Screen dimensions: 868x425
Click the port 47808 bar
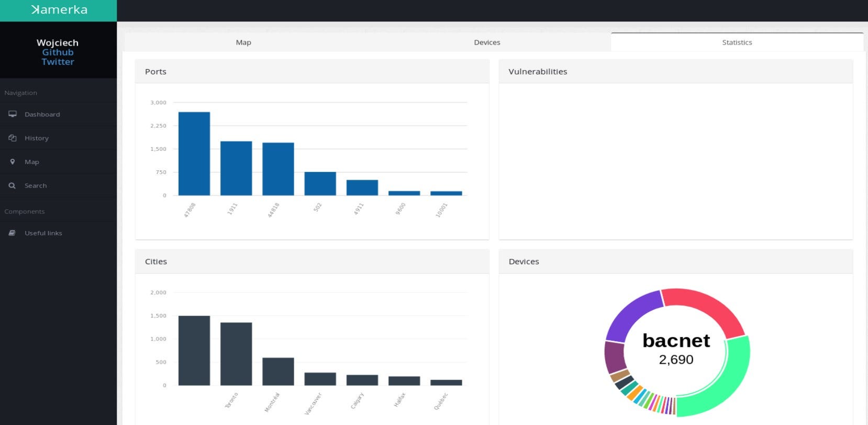coord(194,154)
